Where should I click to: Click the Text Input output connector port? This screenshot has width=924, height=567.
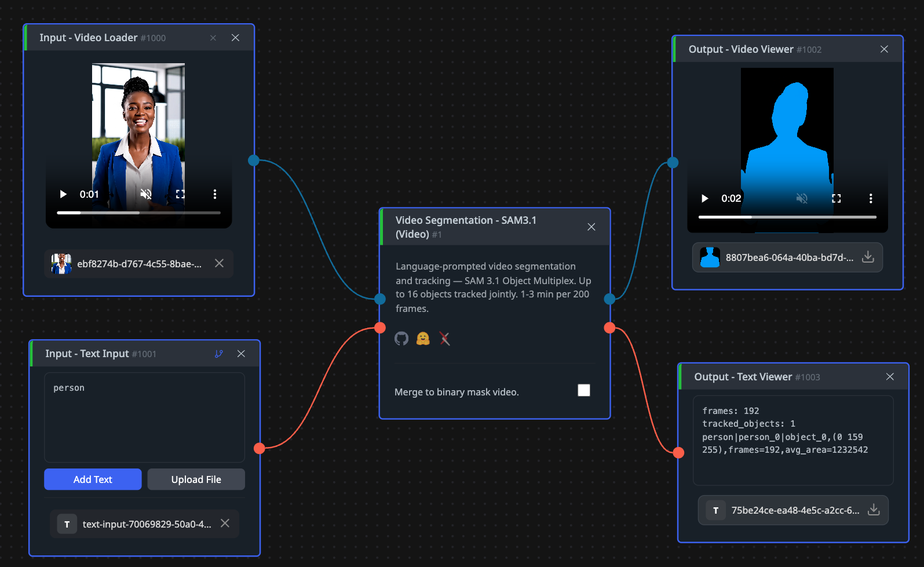[x=260, y=448]
